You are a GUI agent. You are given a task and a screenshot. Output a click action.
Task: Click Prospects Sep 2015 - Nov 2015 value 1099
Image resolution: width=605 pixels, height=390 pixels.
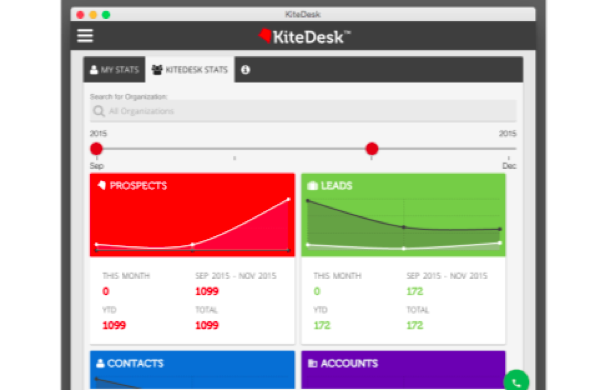coord(207,291)
